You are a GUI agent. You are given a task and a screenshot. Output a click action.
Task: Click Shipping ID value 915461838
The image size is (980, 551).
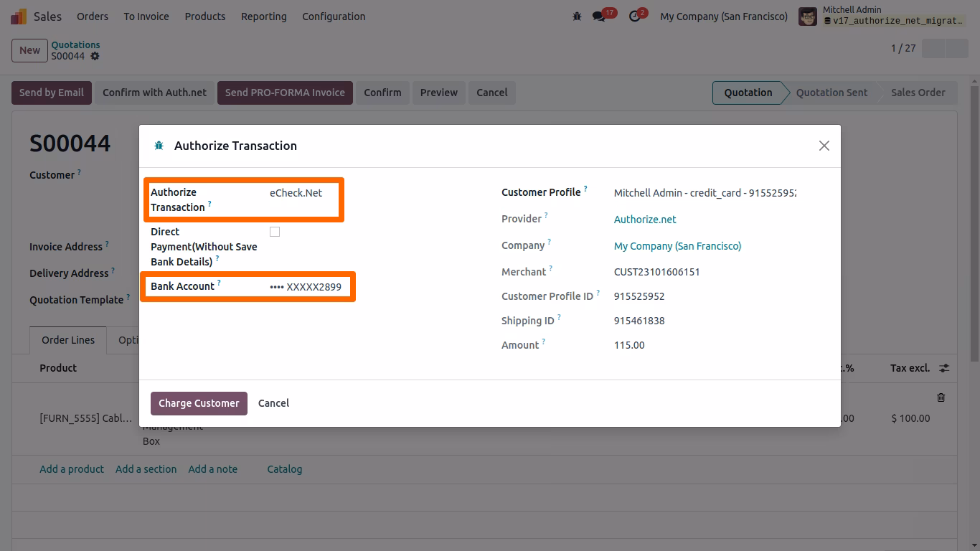point(639,321)
